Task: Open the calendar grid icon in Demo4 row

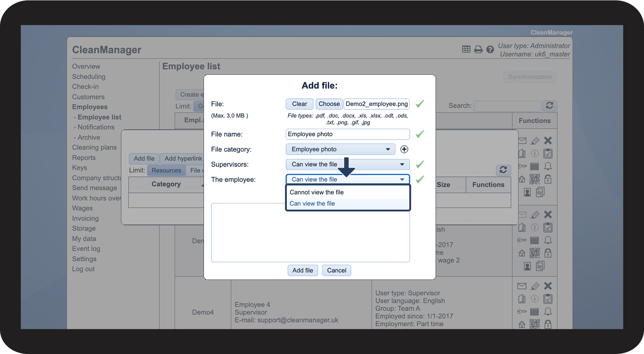Action: [x=535, y=312]
